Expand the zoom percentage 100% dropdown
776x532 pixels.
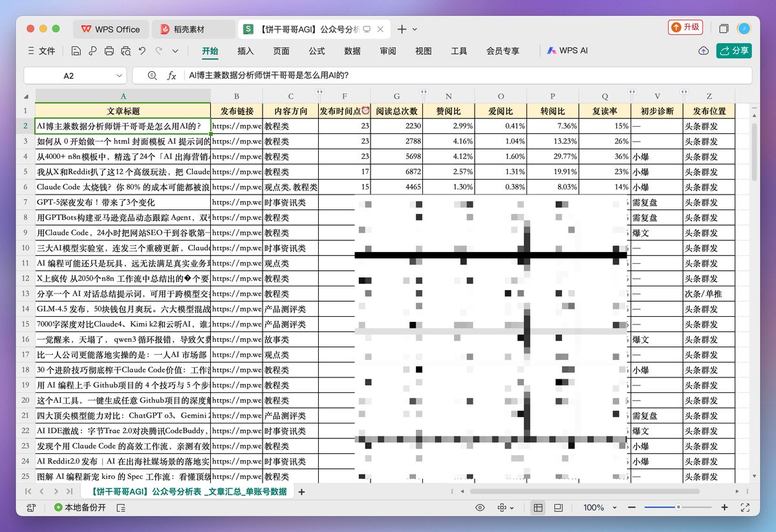(x=614, y=507)
